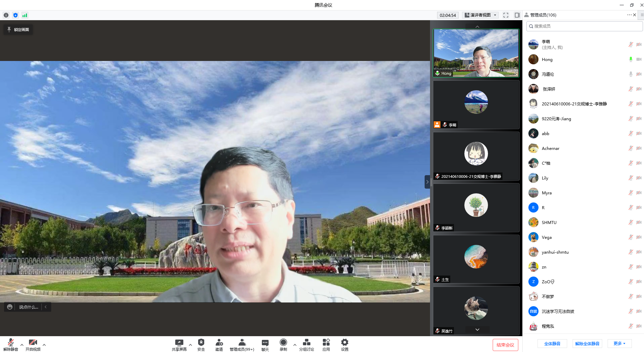
Task: Click the Mute All (全体静音) button
Action: pyautogui.click(x=552, y=344)
